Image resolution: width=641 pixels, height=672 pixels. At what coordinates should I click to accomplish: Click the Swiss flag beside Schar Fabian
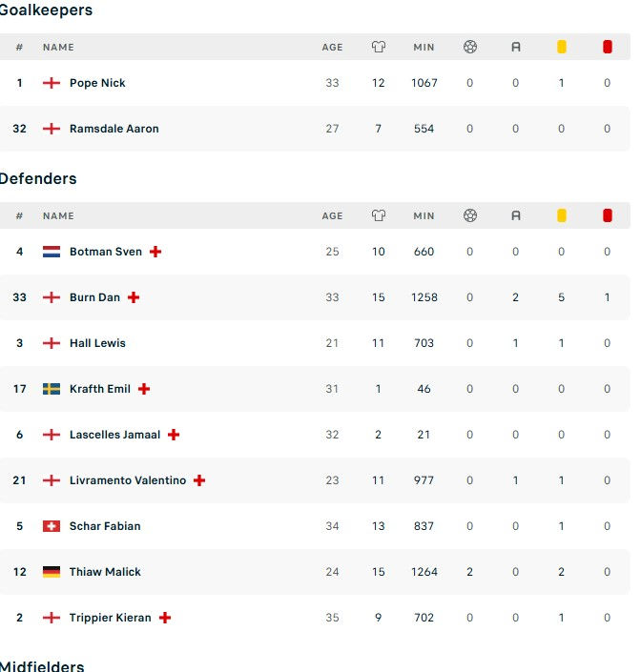pos(52,526)
